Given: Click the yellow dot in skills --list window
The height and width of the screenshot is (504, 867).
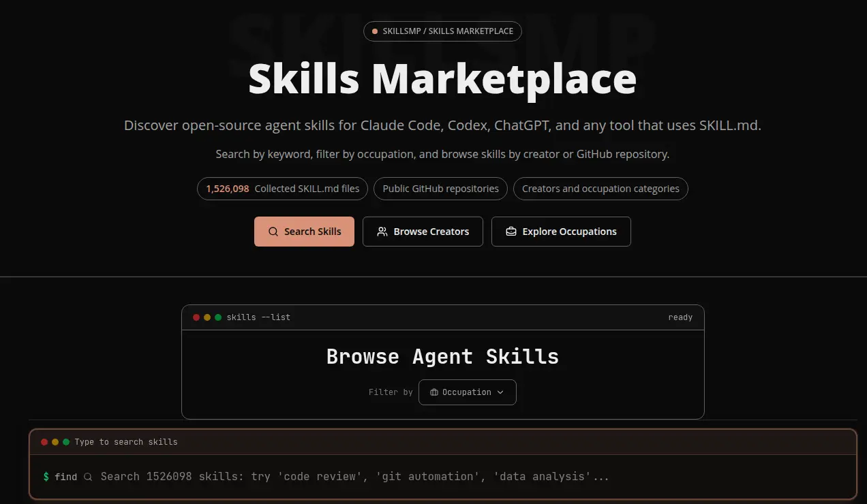Looking at the screenshot, I should 207,317.
